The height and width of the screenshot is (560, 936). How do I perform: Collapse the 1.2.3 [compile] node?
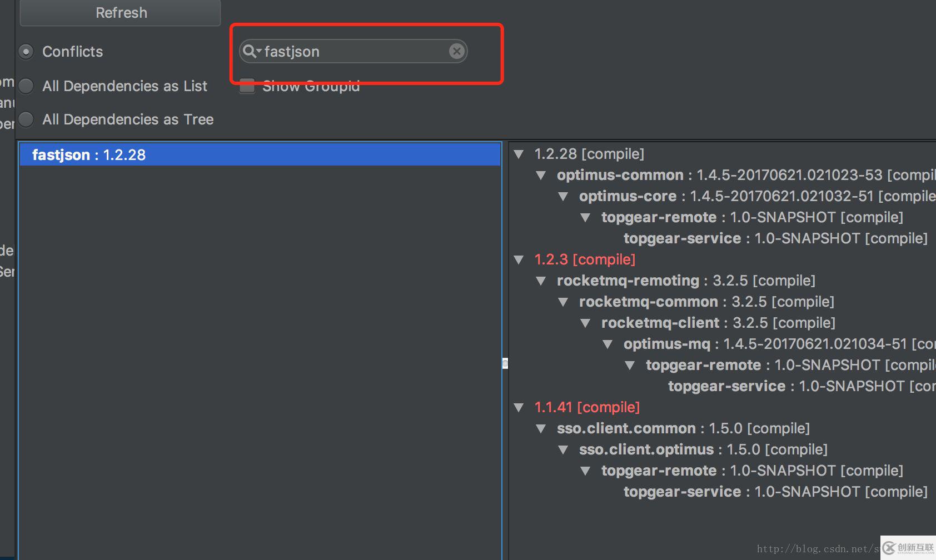(519, 260)
